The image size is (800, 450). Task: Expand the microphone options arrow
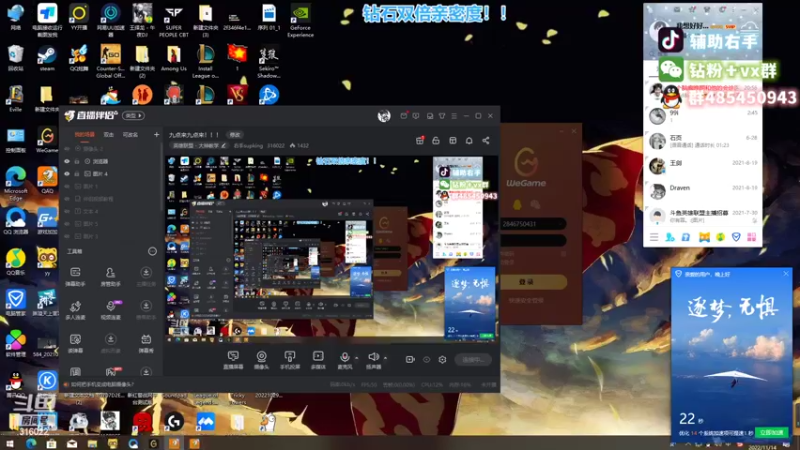[x=356, y=358]
